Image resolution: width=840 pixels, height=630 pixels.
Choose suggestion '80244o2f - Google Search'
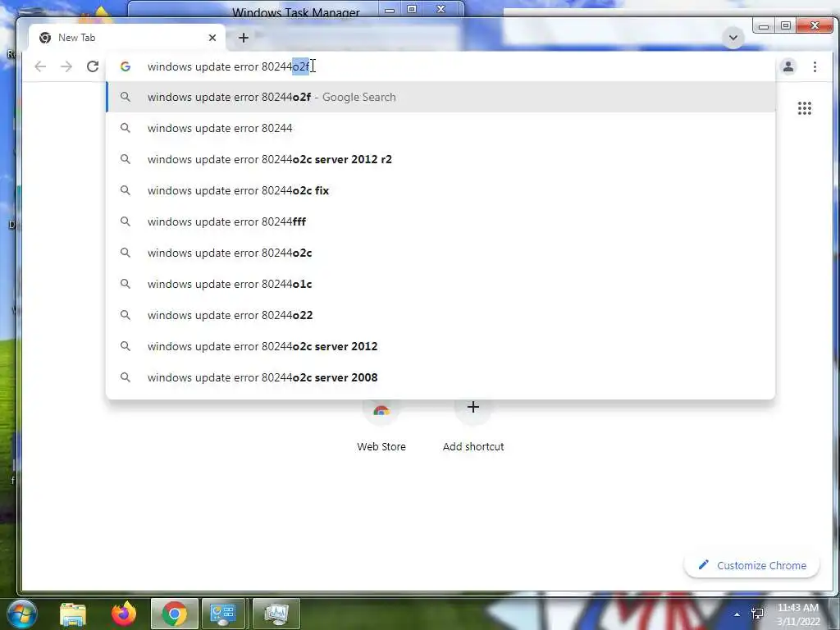pyautogui.click(x=441, y=97)
